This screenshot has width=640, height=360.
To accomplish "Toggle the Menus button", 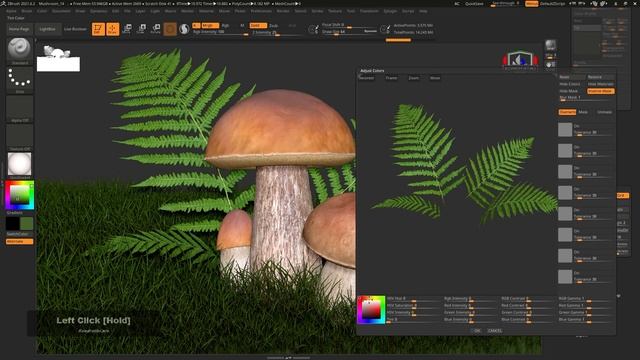I will pos(531,4).
